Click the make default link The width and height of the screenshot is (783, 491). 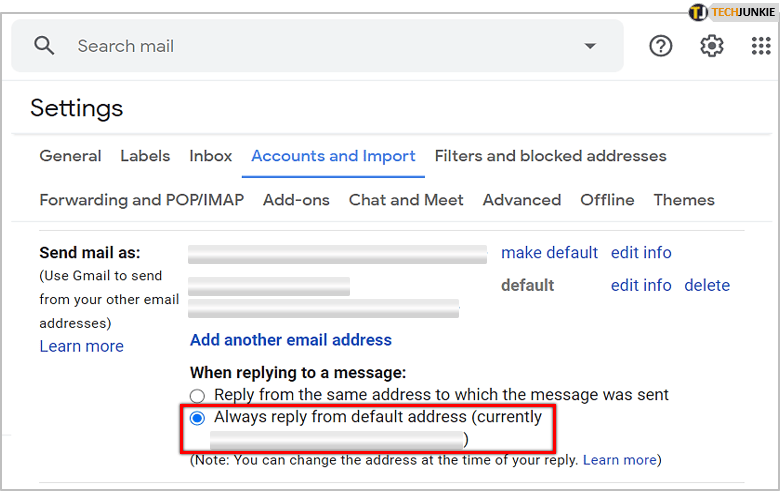[549, 253]
